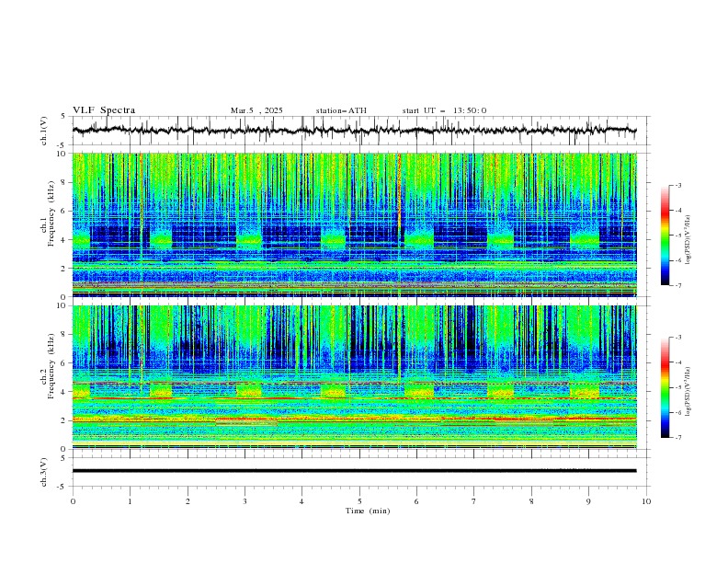Click the ch.1 spectrogram panel

pyautogui.click(x=354, y=224)
